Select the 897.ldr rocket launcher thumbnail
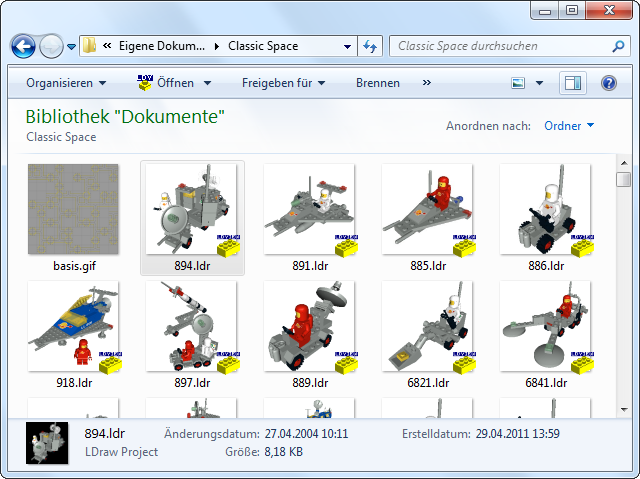The image size is (640, 479). [192, 326]
